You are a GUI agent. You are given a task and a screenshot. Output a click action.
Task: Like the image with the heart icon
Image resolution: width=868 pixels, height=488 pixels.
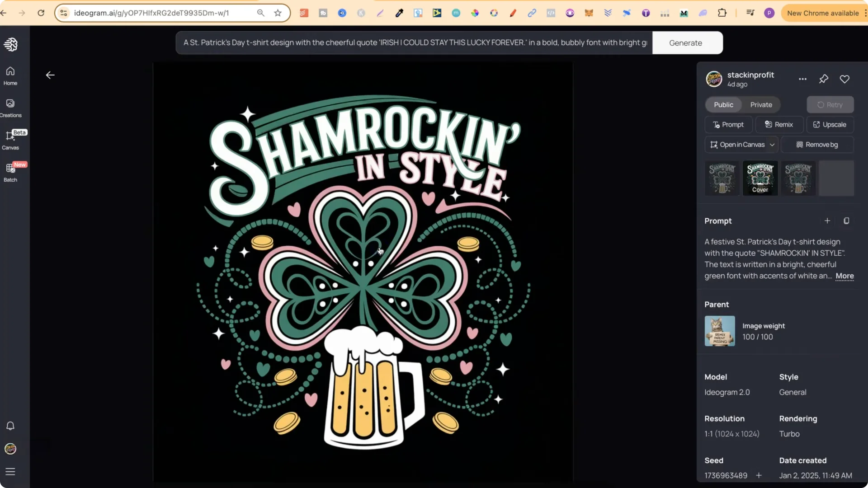coord(844,79)
